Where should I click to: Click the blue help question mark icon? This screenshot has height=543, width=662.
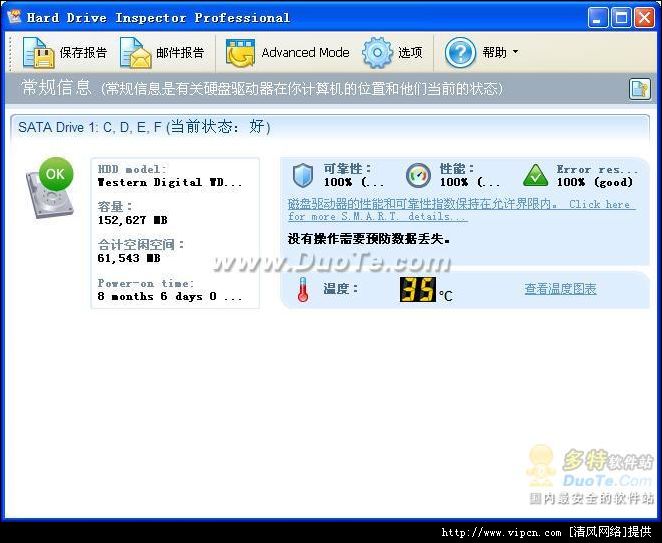pyautogui.click(x=460, y=52)
